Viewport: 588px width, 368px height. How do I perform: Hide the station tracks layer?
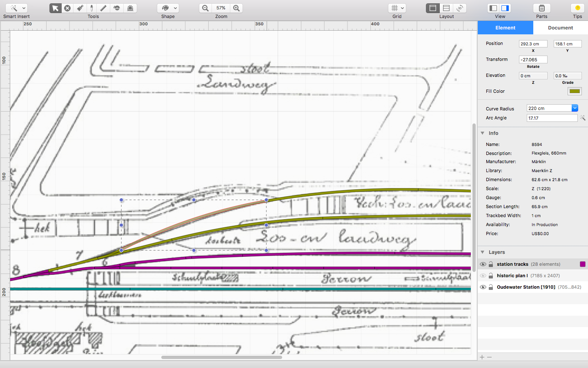click(x=483, y=265)
